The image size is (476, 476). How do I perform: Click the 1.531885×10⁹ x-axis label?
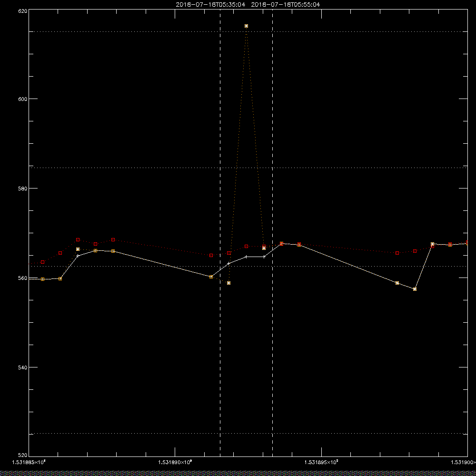[29, 462]
